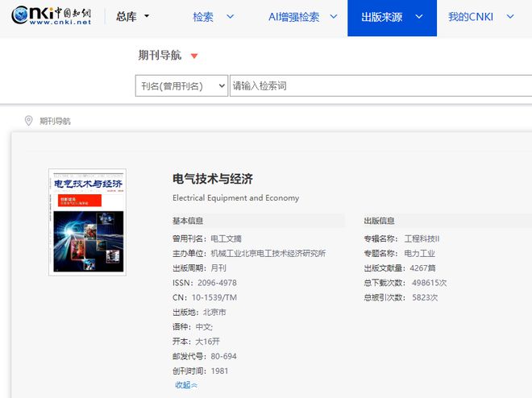Select the language value 中文
Screen dimensions: 532x398
(204, 327)
